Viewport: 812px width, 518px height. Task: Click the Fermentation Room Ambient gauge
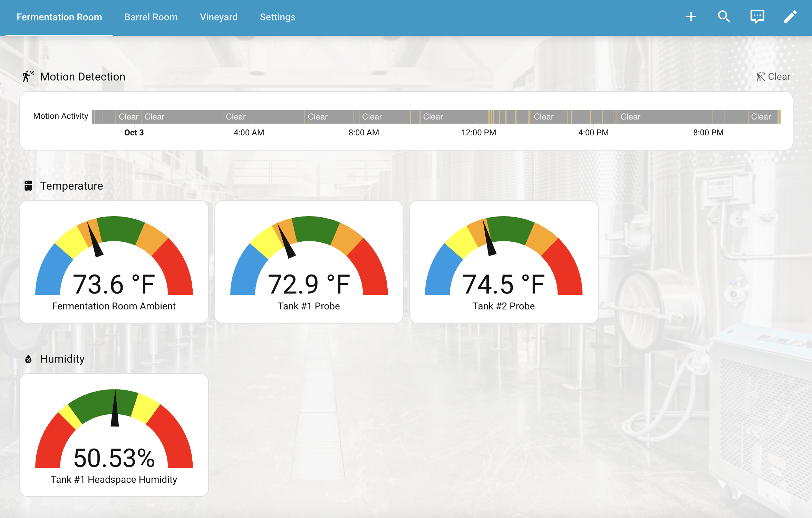click(x=114, y=262)
